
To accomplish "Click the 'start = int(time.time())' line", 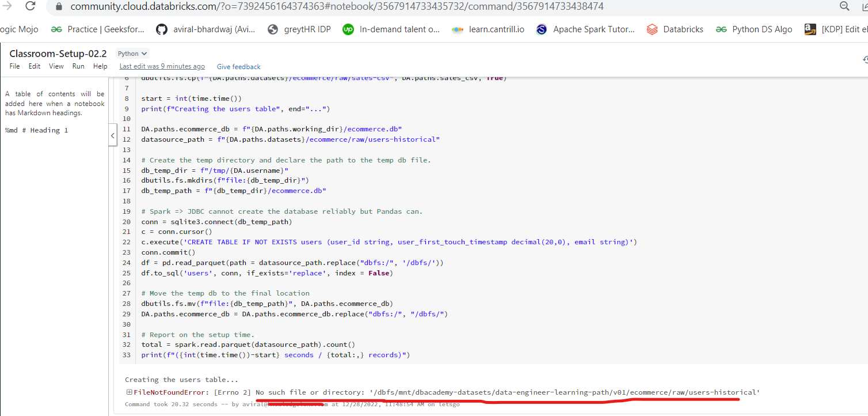I will 192,99.
